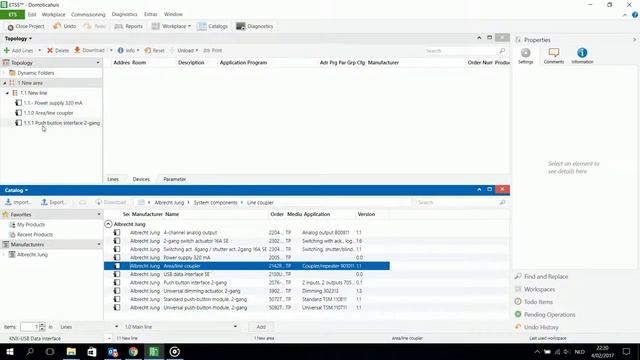Open Undo History in side panel
This screenshot has width=640, height=360.
[x=536, y=327]
